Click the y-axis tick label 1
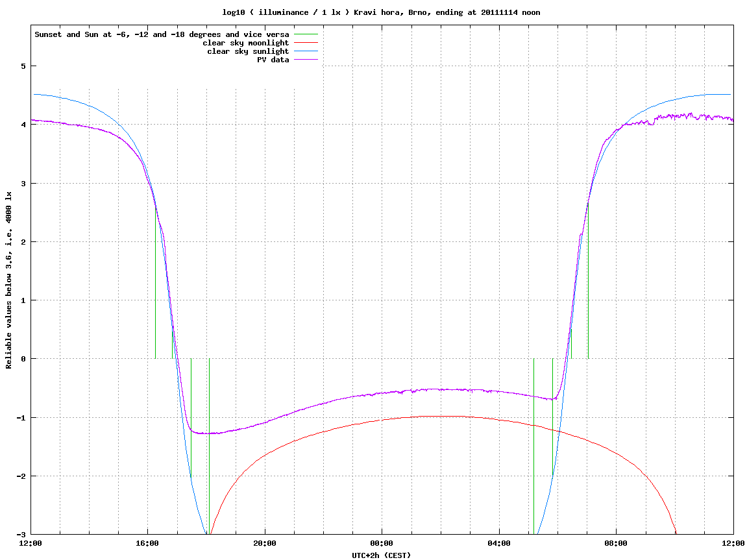The image size is (747, 560). click(23, 300)
